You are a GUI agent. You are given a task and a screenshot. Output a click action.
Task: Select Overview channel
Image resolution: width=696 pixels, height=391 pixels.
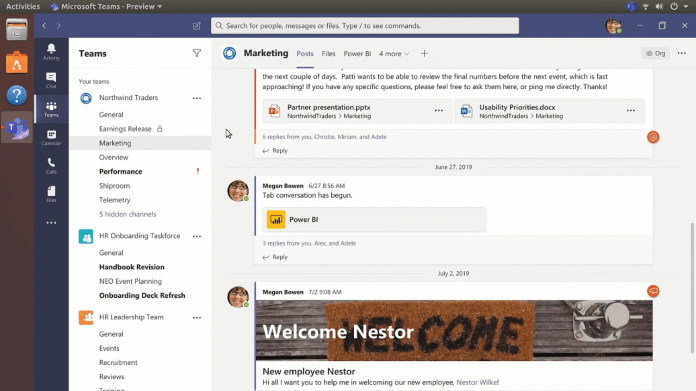(x=114, y=157)
